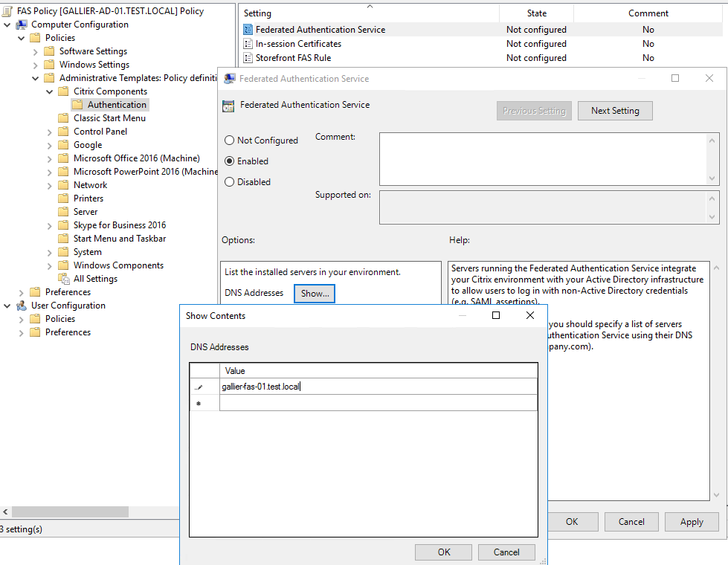Image resolution: width=728 pixels, height=565 pixels.
Task: Click the tree pane horizontal scrollbar thumb
Action: [x=70, y=511]
